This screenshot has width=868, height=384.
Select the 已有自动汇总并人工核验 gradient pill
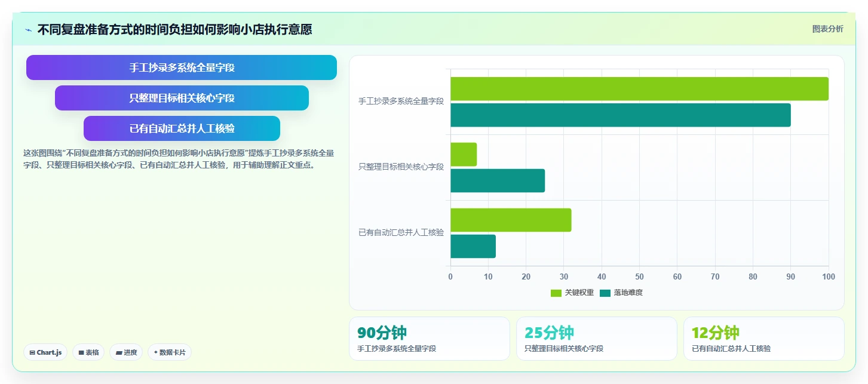[x=182, y=128]
